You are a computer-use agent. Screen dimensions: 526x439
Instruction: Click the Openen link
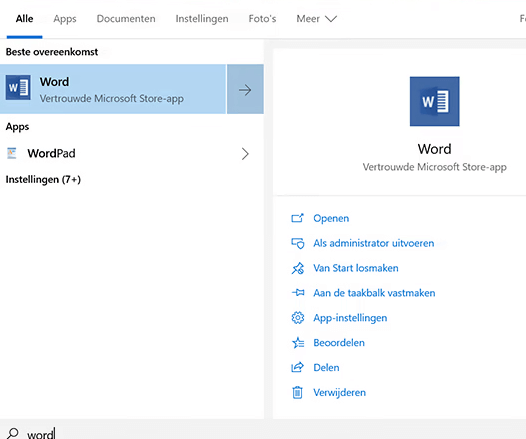tap(331, 218)
